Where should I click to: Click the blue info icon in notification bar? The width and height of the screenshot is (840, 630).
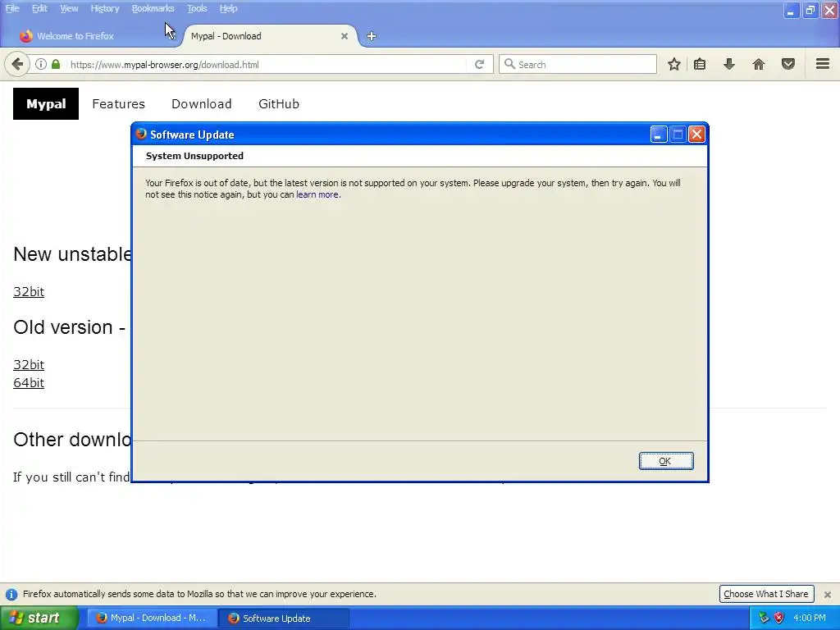11,594
